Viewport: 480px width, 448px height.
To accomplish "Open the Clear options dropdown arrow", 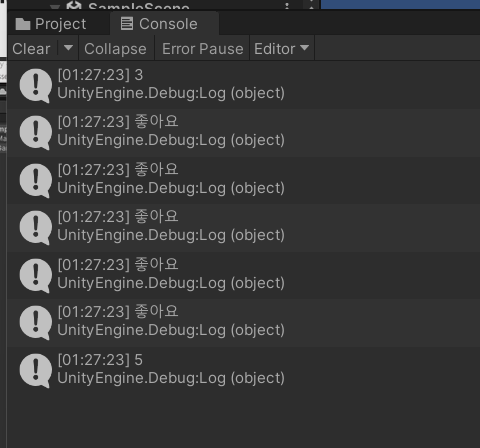I will coord(68,48).
